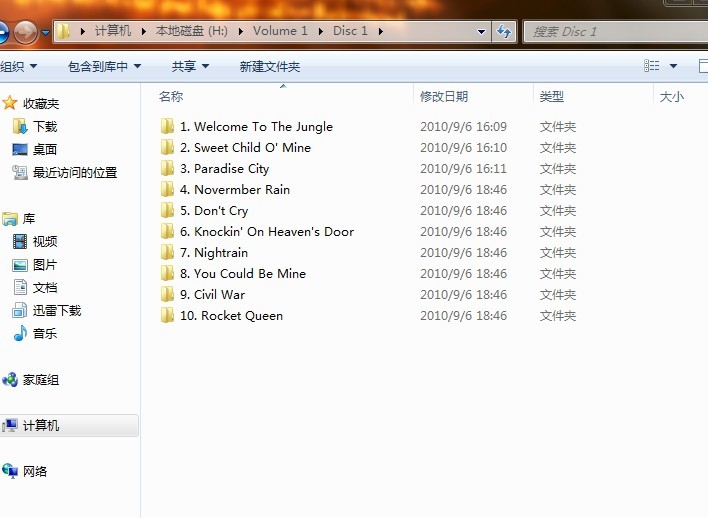Navigate to Volume 1 in the breadcrumb
708x518 pixels.
(x=280, y=31)
